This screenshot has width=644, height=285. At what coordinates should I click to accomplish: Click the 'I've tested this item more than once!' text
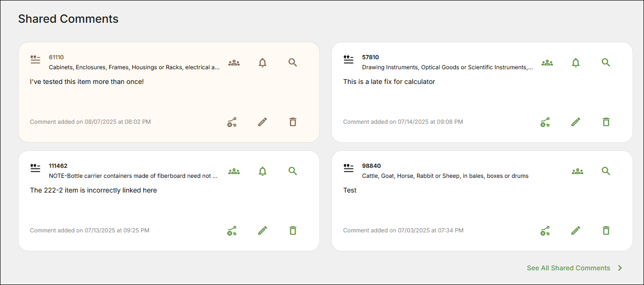(x=87, y=82)
